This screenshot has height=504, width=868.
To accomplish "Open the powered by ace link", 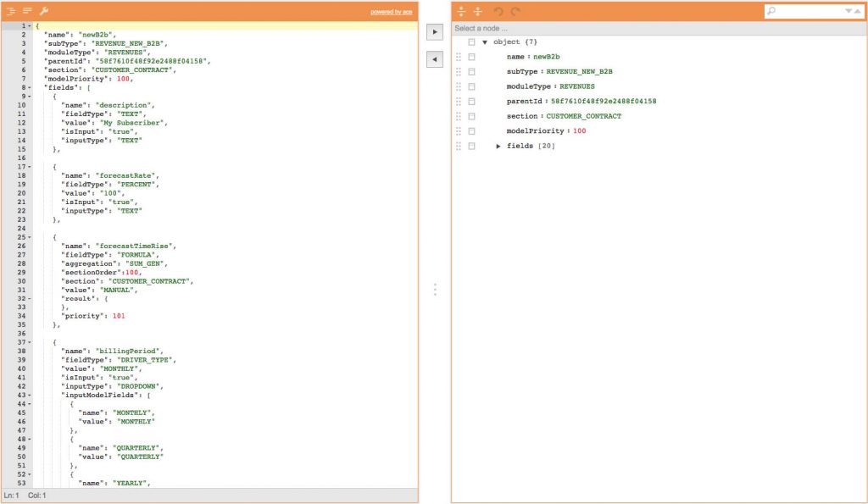I will (x=392, y=12).
